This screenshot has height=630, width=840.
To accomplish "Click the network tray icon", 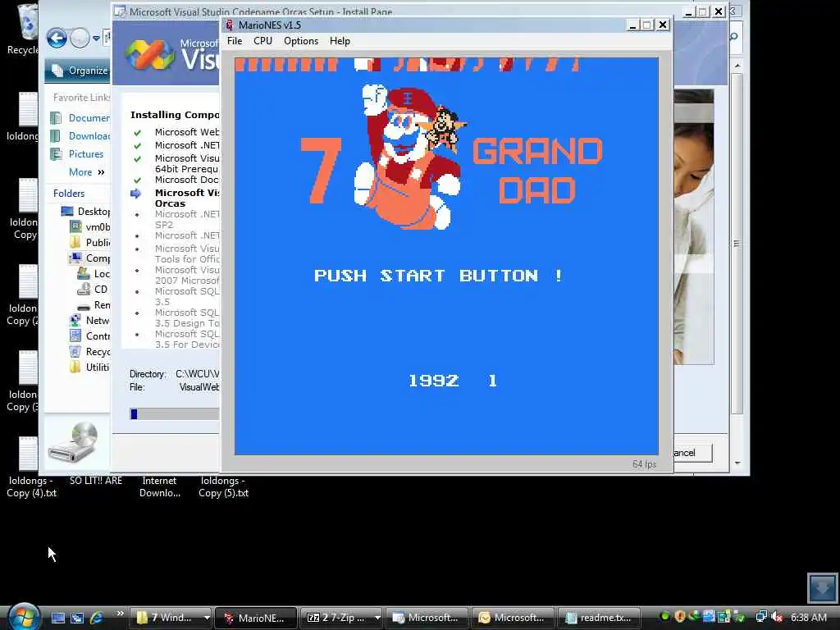I will [x=760, y=617].
